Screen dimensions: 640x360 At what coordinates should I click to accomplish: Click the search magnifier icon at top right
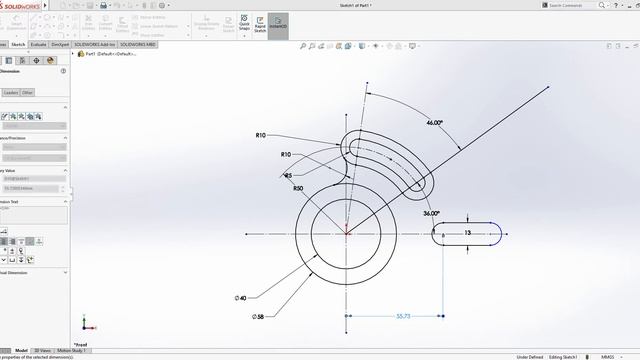[x=602, y=5]
